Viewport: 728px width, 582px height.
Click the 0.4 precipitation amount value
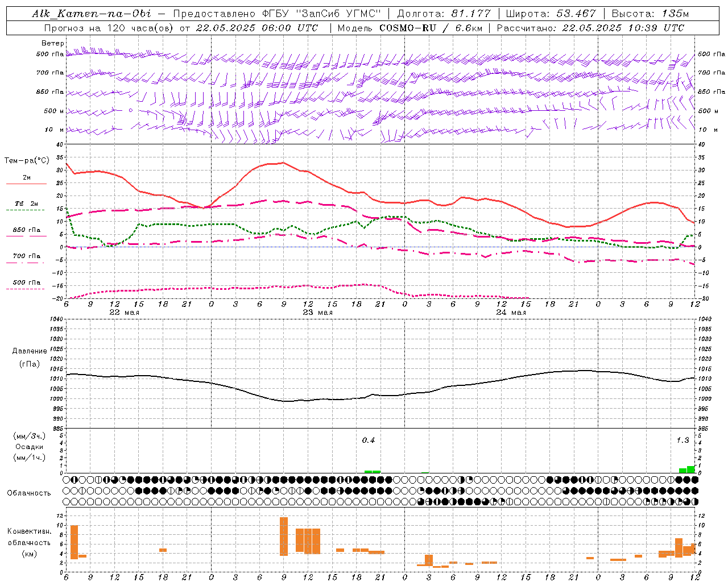pos(369,440)
